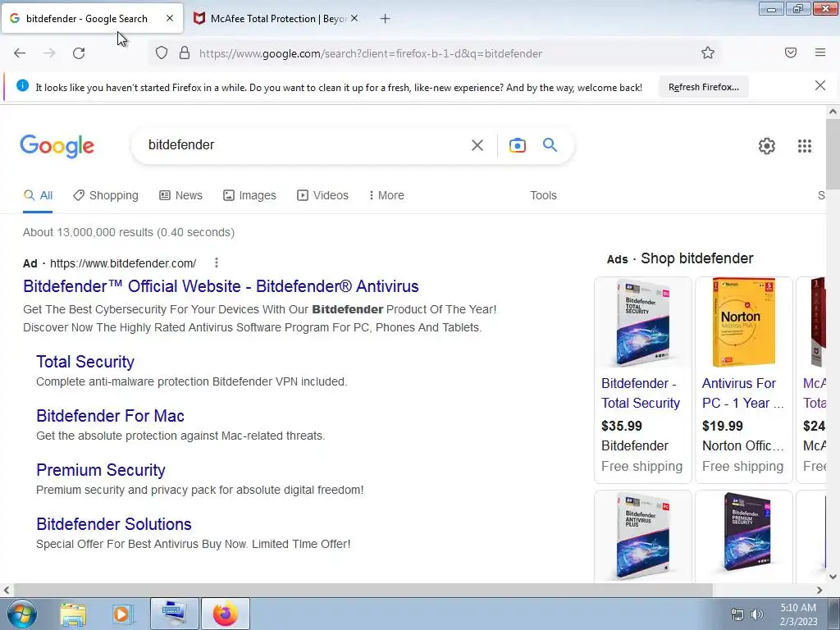
Task: Open the computer keyboard taskbar app
Action: (175, 614)
